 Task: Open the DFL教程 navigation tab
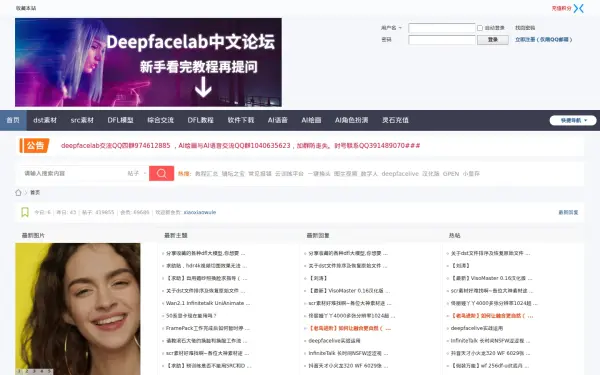(x=201, y=120)
